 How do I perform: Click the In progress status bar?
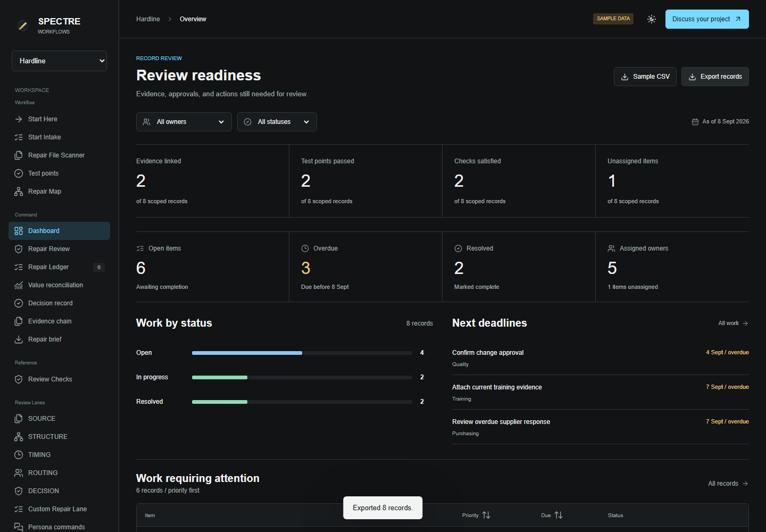(x=302, y=377)
